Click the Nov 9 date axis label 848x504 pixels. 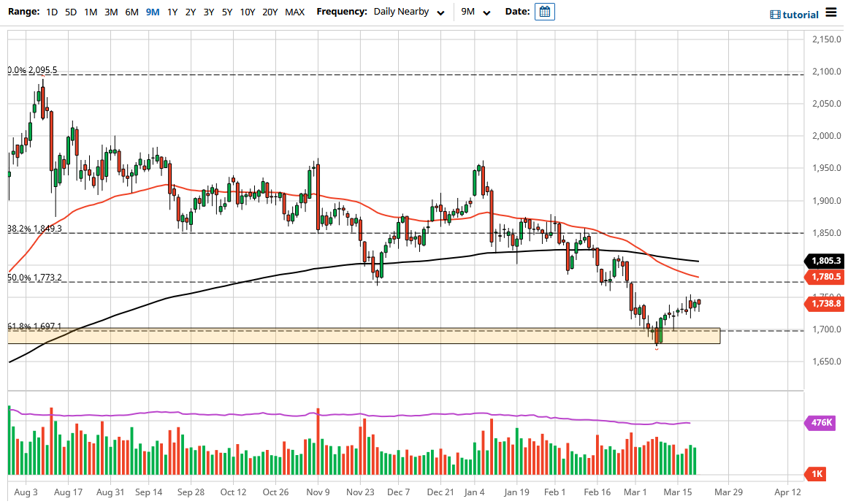point(318,492)
